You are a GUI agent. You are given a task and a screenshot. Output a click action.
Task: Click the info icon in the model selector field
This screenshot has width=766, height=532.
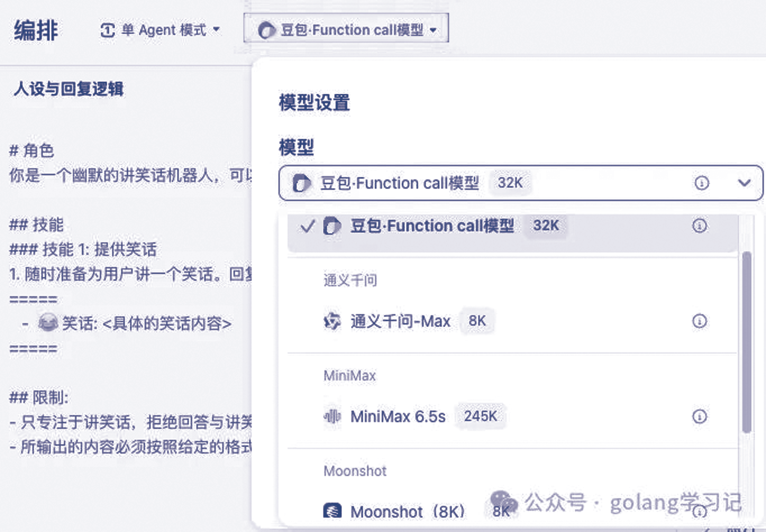coord(702,183)
